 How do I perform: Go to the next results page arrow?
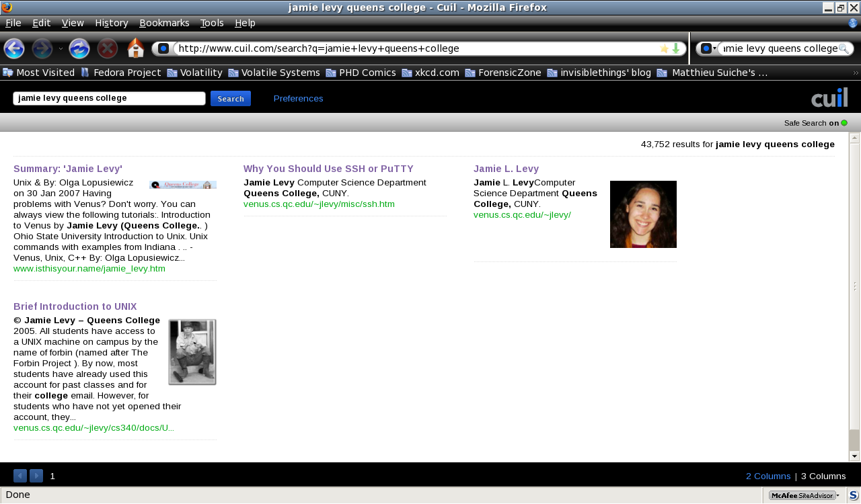(x=36, y=476)
